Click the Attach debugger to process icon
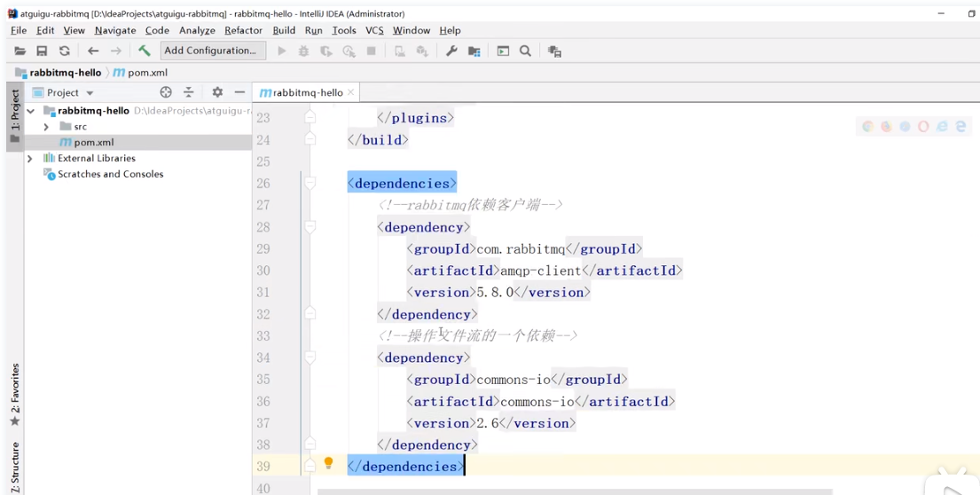Image resolution: width=980 pixels, height=495 pixels. pos(399,51)
